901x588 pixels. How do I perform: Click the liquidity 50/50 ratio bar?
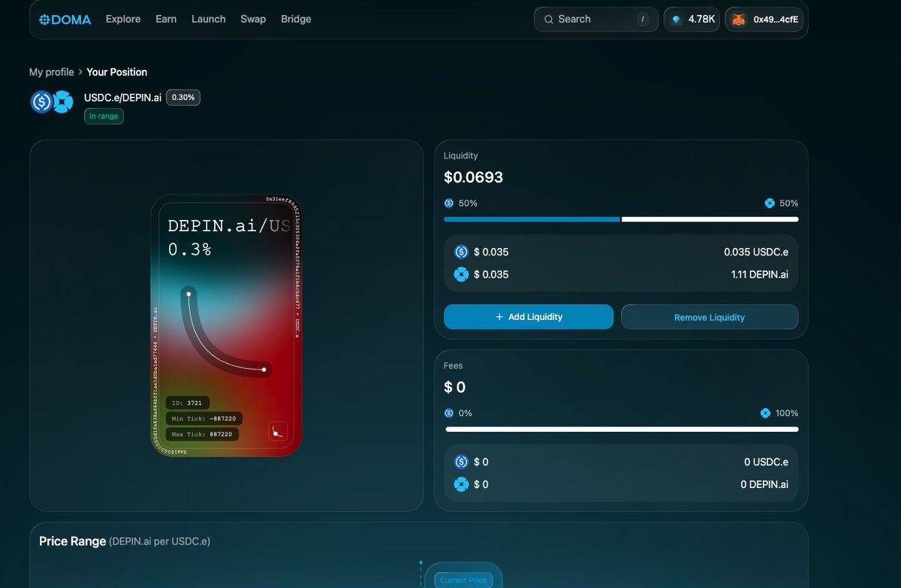621,219
